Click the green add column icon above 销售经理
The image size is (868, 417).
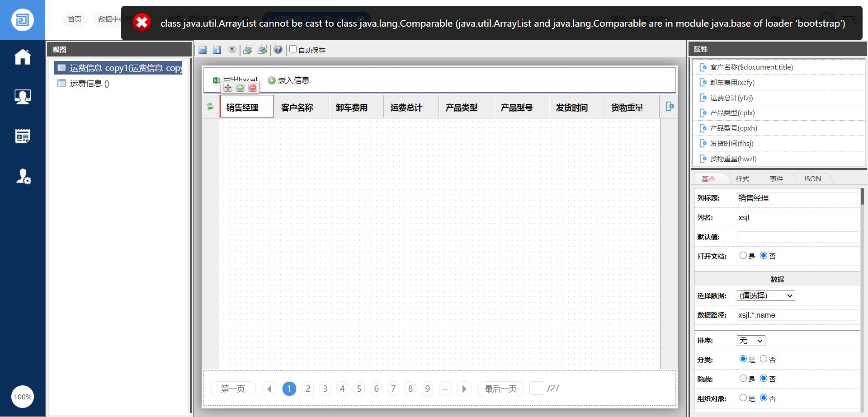click(240, 88)
